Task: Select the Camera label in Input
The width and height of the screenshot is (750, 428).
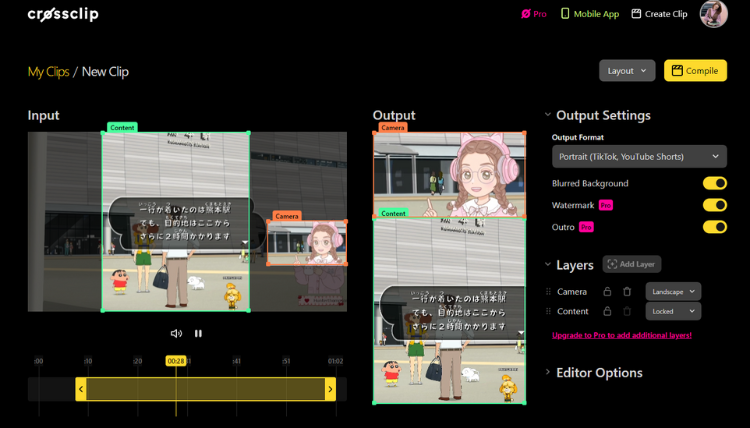Action: 287,216
